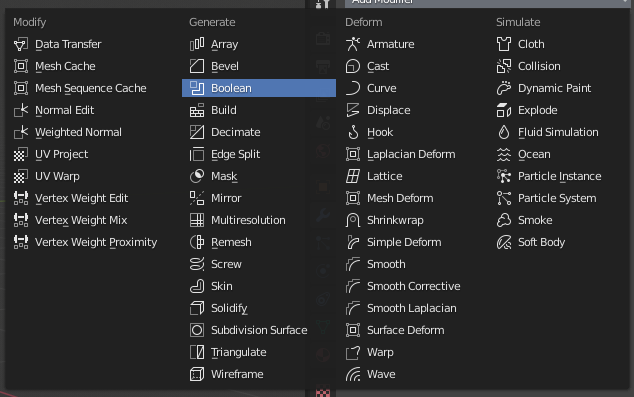Click the Wave modifier icon
Viewport: 634px width, 397px height.
(x=353, y=374)
